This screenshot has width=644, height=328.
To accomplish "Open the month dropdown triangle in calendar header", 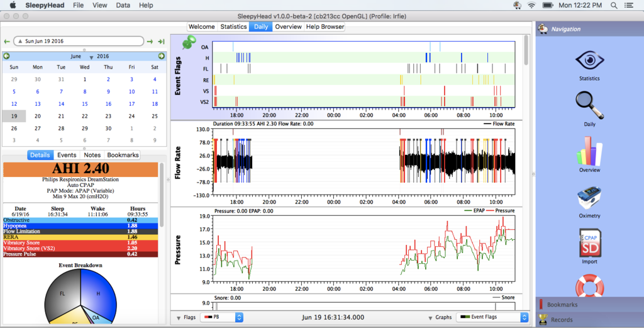I will [x=91, y=57].
